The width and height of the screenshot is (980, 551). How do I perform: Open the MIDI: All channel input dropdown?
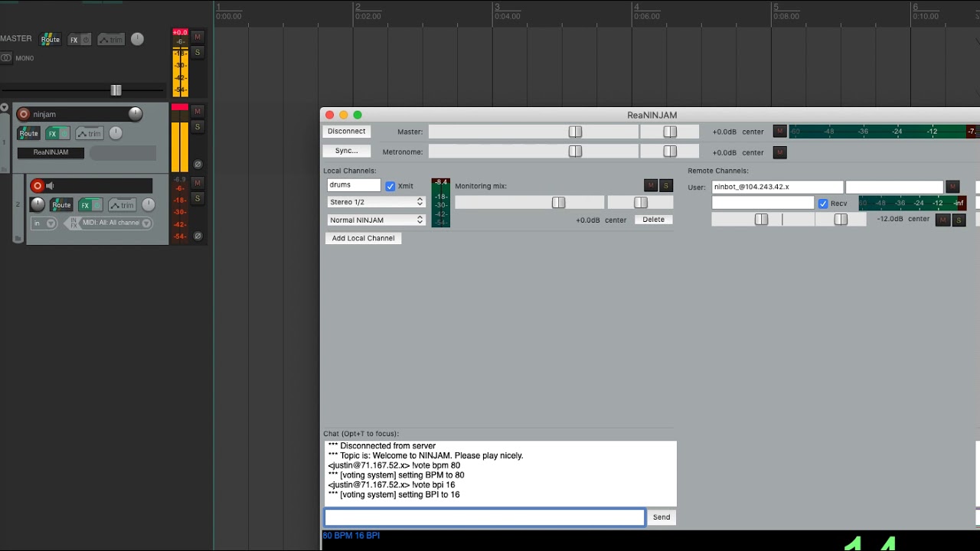tap(116, 223)
